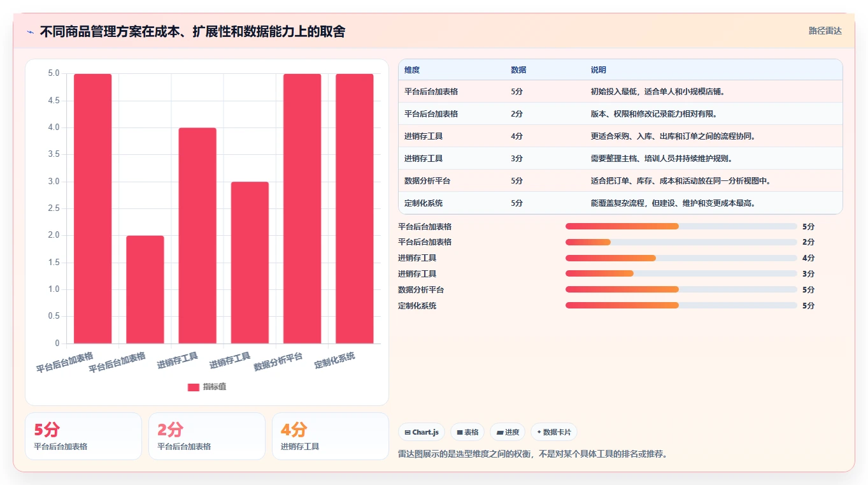Click the 数据 column header
Image resolution: width=868 pixels, height=485 pixels.
click(x=518, y=70)
